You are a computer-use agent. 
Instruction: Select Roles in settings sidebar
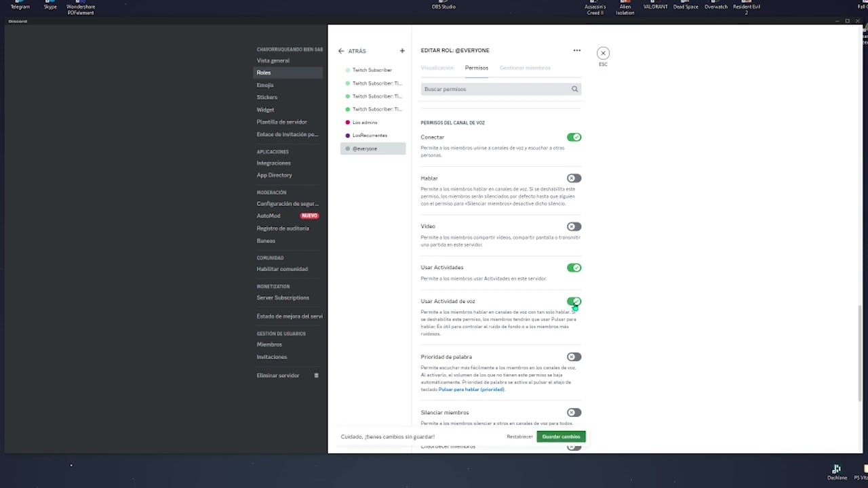tap(288, 73)
